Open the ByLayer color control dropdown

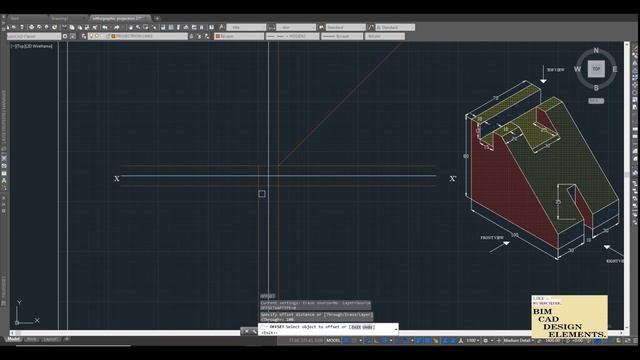point(239,36)
